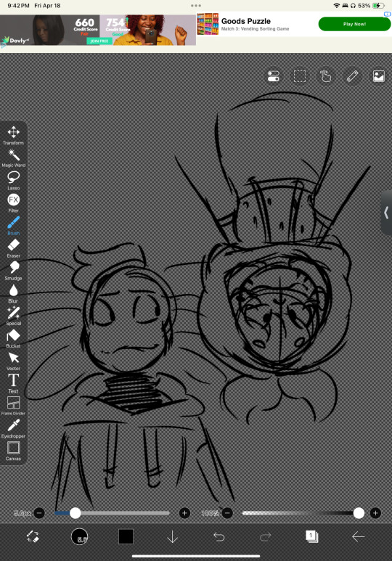392x561 pixels.
Task: Adjust the brush thickness slider
Action: click(112, 513)
